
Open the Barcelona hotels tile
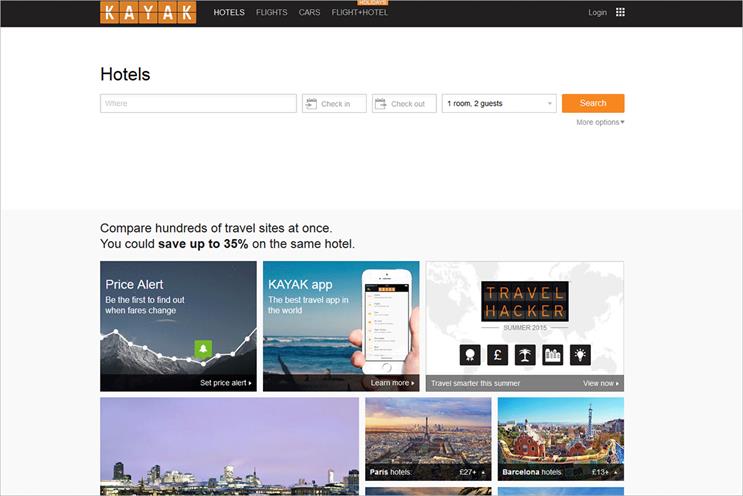(x=561, y=439)
